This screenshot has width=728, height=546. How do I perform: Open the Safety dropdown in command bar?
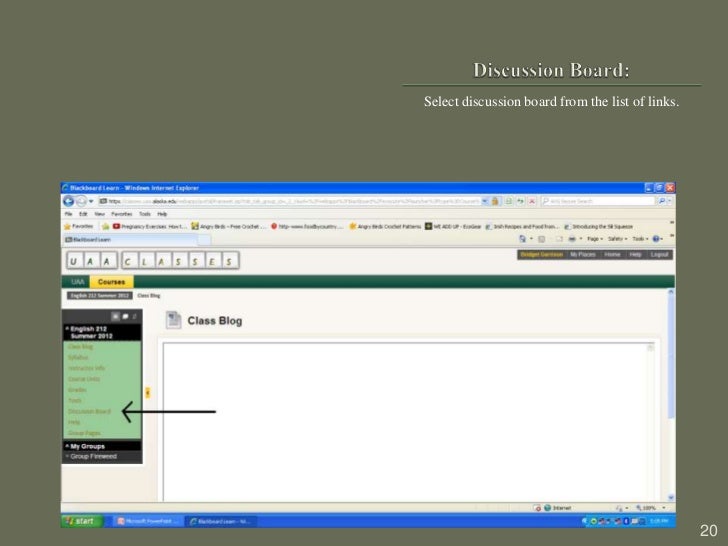coord(617,239)
